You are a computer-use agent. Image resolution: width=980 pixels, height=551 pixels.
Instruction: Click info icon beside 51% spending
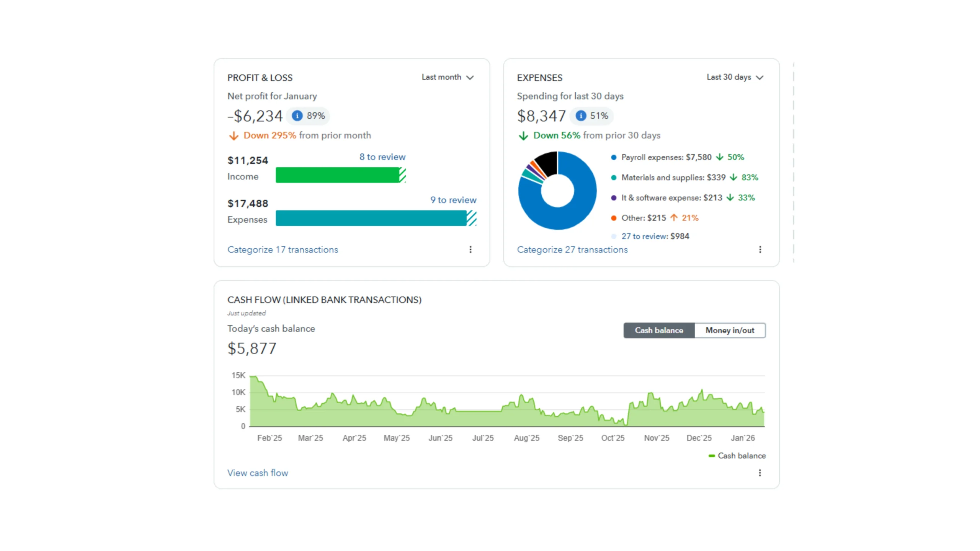pos(581,116)
